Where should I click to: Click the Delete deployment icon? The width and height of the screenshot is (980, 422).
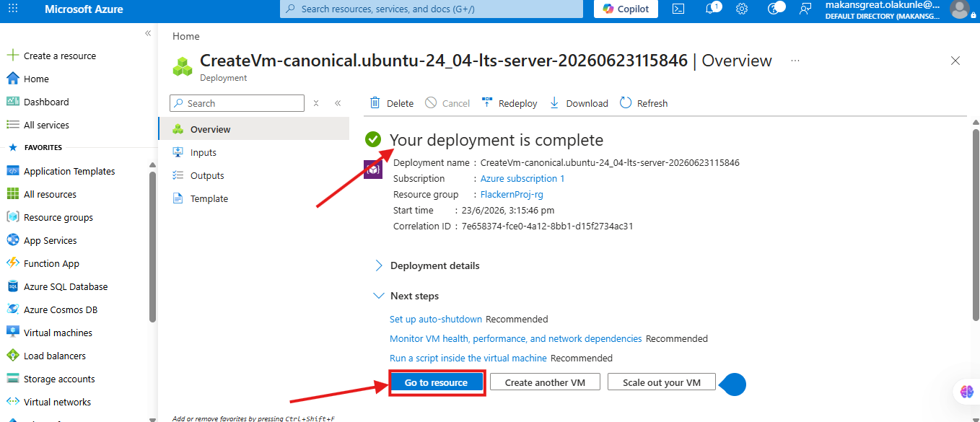[375, 103]
